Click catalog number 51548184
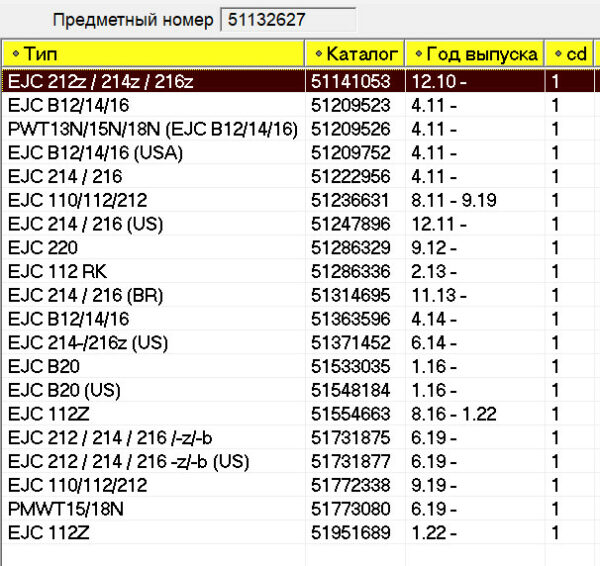Viewport: 600px width, 566px height. 351,390
